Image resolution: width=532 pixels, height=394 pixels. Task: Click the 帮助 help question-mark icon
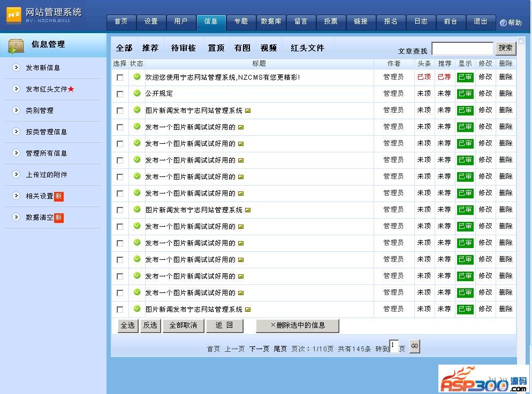pyautogui.click(x=503, y=22)
